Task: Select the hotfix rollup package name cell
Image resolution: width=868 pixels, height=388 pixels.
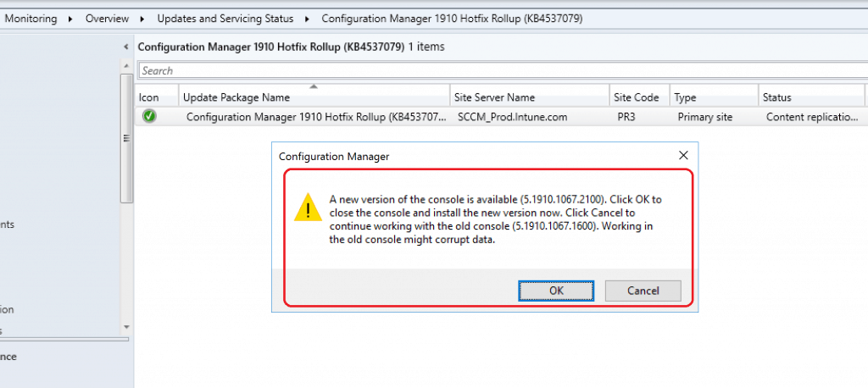Action: pos(315,117)
